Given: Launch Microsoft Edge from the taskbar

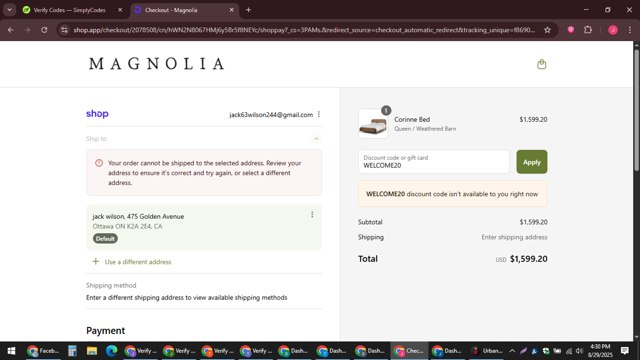Looking at the screenshot, I should coord(111,351).
